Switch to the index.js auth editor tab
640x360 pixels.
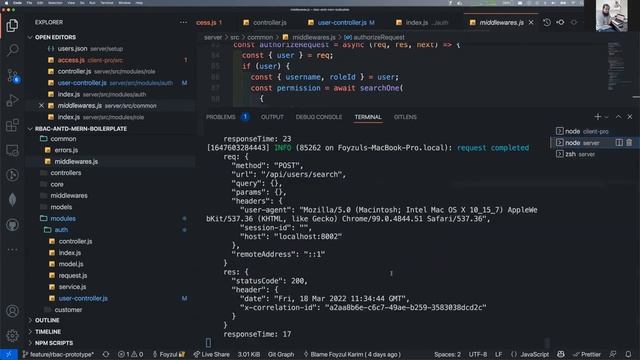pos(422,22)
